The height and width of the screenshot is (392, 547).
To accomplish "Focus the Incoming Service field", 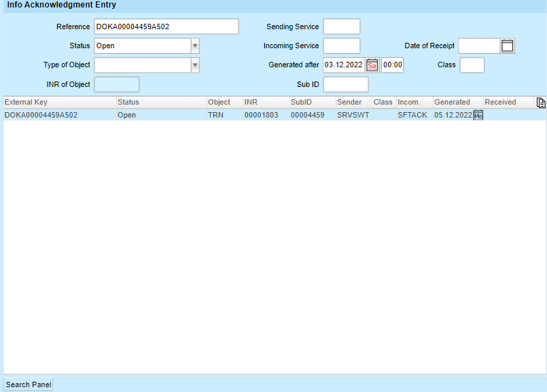I will (x=341, y=46).
